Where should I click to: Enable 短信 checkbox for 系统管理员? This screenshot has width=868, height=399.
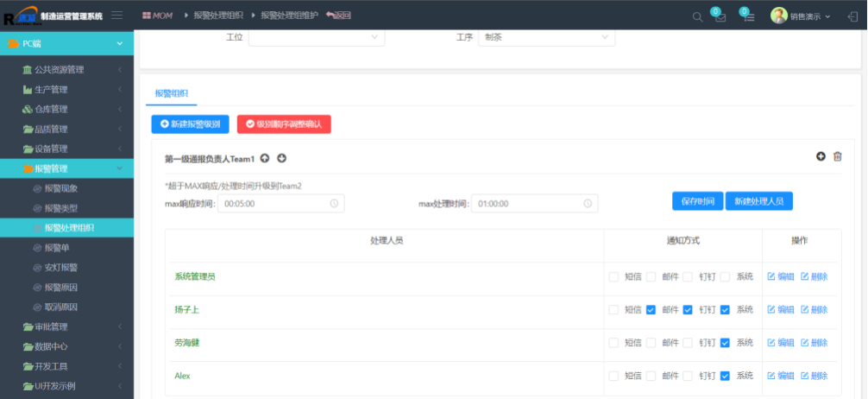click(x=613, y=277)
